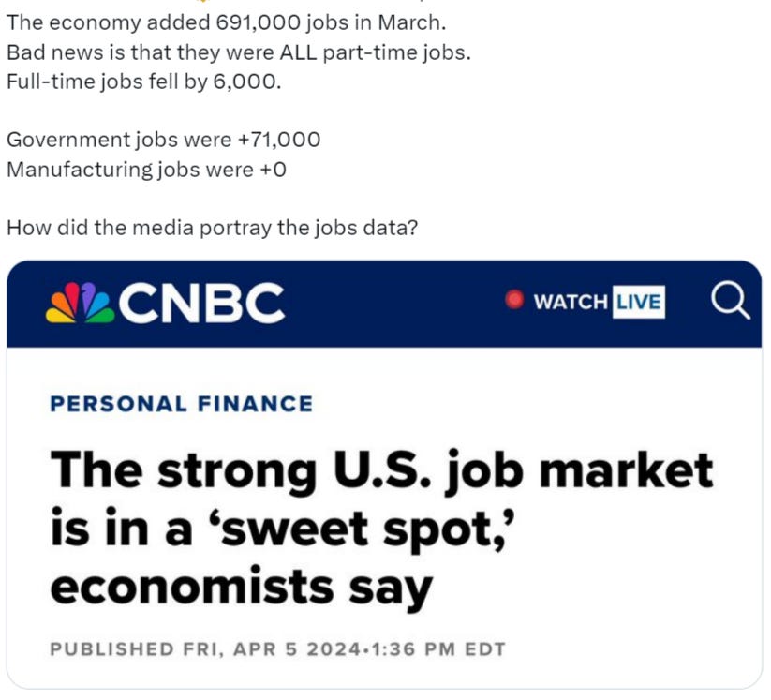
Task: Click the 'PUBLISHED FRI, APR 5 2024' date
Action: click(205, 648)
